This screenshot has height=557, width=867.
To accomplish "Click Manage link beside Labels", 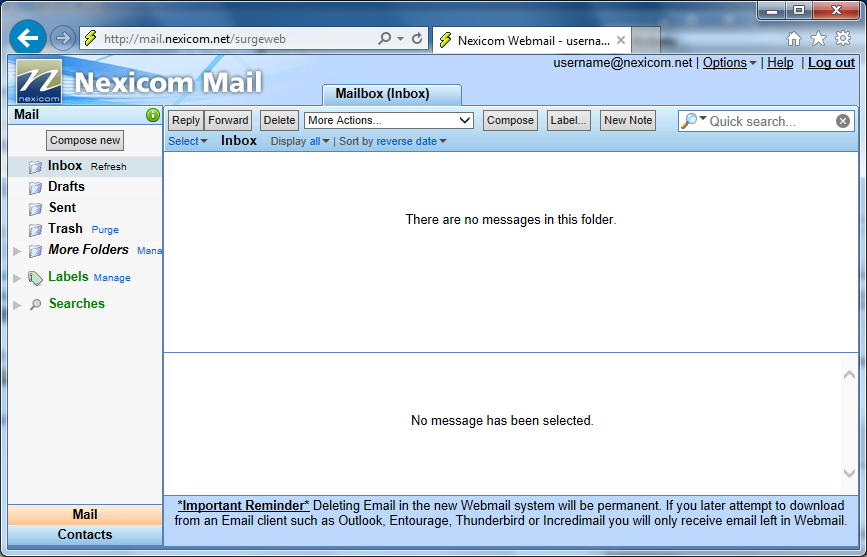I will pos(112,278).
